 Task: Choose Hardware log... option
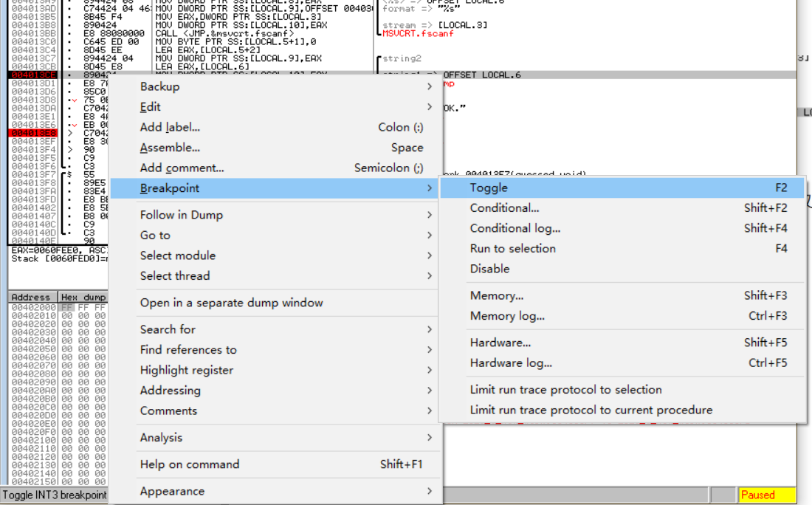click(622, 363)
